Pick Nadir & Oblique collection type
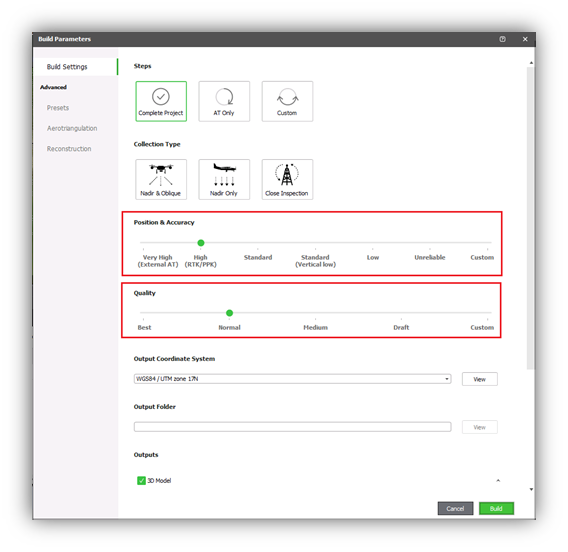 [161, 179]
